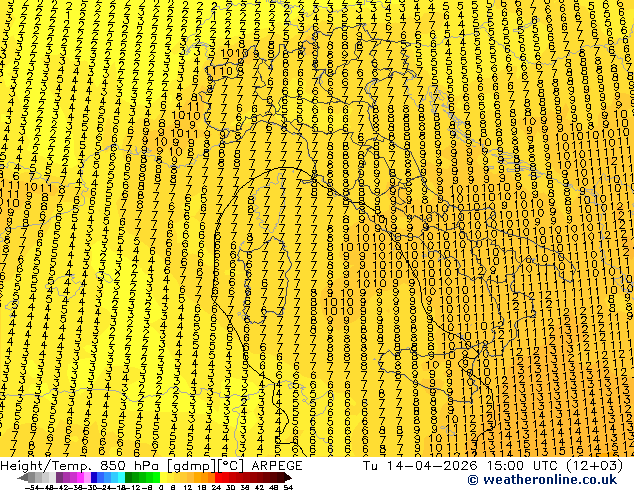Click the '[°C]' unit label
This screenshot has height=490, width=634.
coord(230,466)
